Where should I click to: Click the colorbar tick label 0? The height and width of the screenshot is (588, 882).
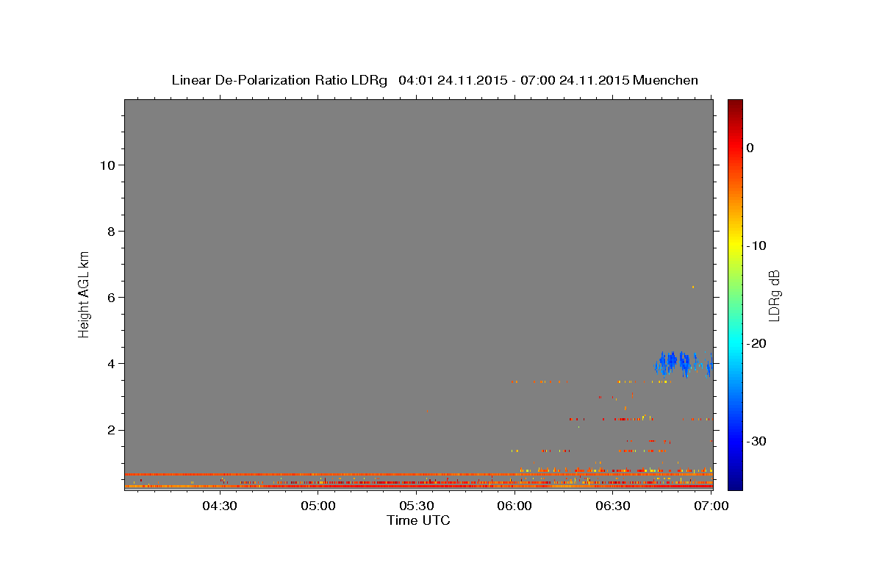(x=750, y=148)
